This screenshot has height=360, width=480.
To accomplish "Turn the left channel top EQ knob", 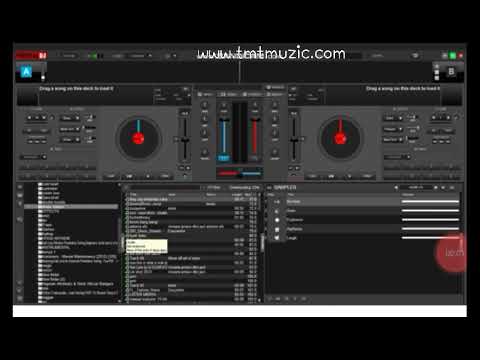I will point(205,105).
